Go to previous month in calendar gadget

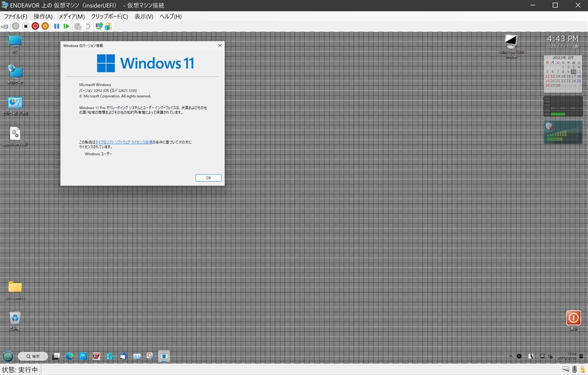(x=547, y=58)
